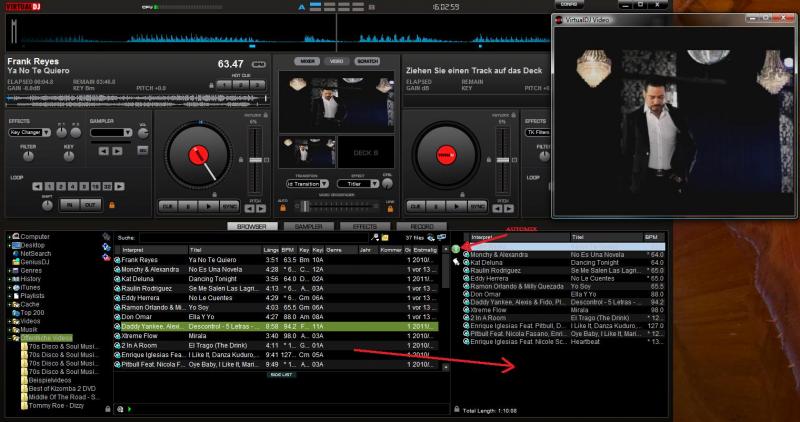
Task: Switch to the RECORD tab
Action: (x=422, y=226)
